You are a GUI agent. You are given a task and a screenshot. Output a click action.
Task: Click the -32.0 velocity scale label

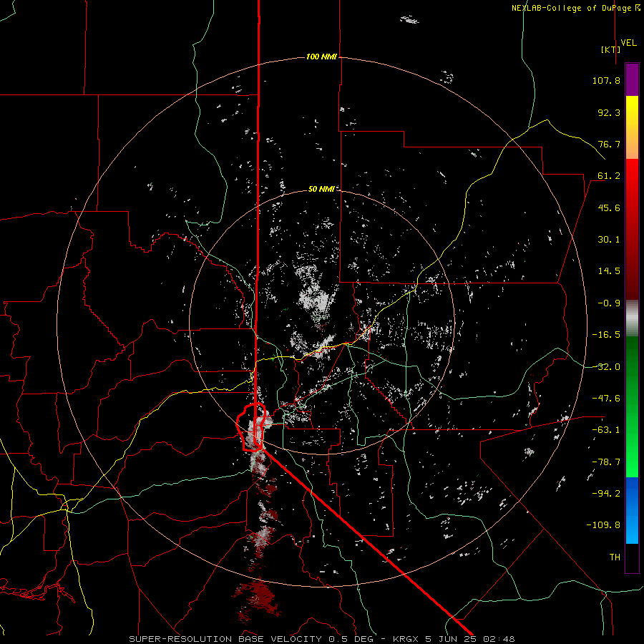click(x=606, y=367)
